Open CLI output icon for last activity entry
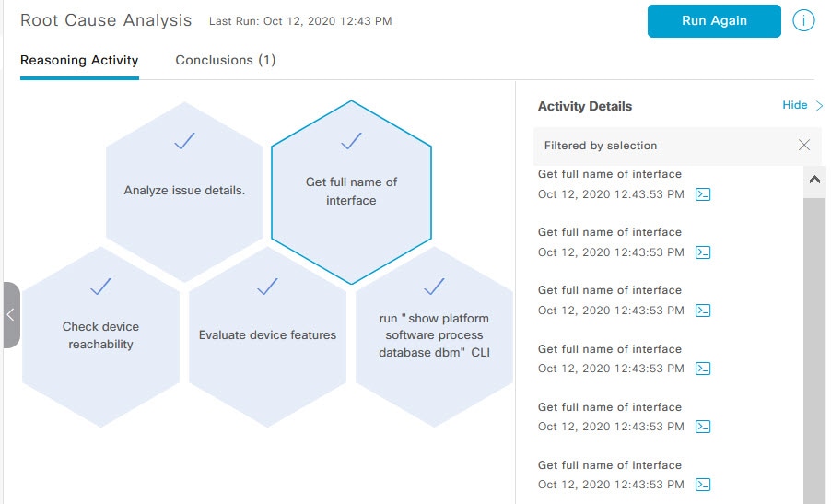 (703, 485)
